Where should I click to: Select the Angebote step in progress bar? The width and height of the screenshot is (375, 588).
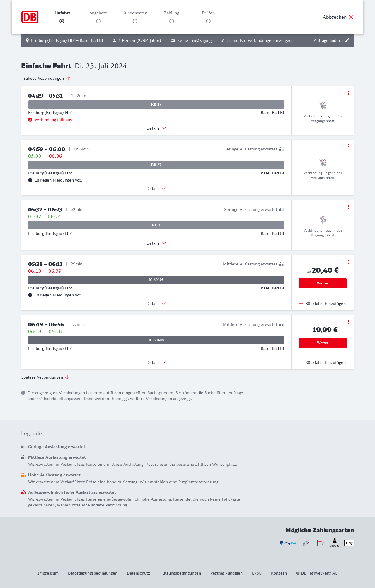(98, 21)
